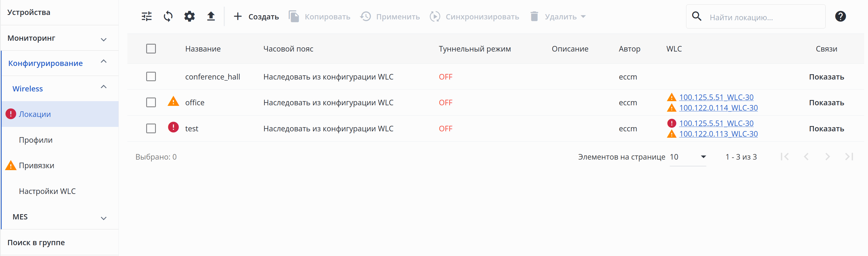Click the red error icon beside test
Image resolution: width=868 pixels, height=256 pixels.
click(x=173, y=127)
